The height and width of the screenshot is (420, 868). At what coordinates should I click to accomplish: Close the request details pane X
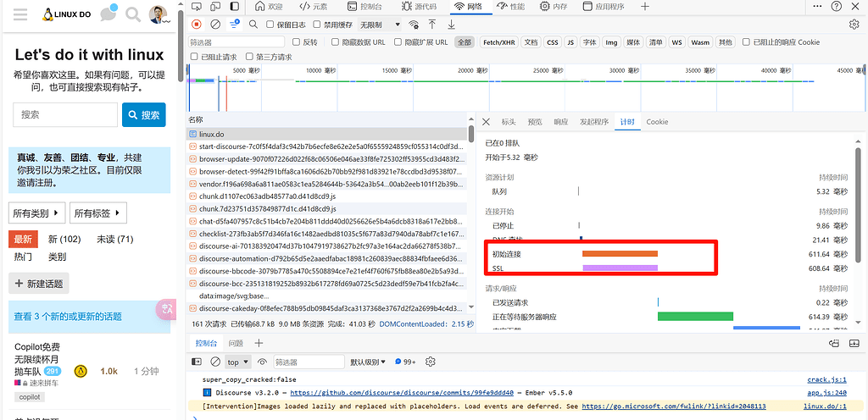[x=486, y=122]
